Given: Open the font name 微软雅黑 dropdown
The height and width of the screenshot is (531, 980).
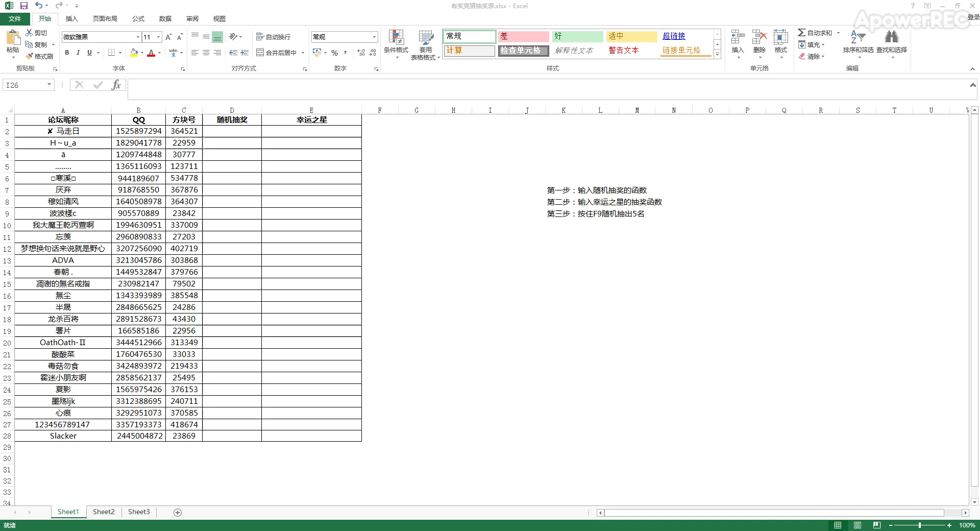Looking at the screenshot, I should 138,37.
